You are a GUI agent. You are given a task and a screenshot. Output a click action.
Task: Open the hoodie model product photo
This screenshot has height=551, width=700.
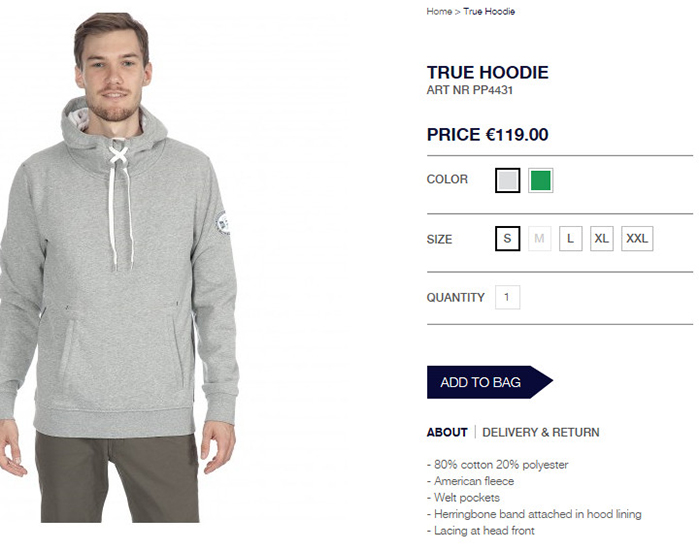tap(119, 267)
